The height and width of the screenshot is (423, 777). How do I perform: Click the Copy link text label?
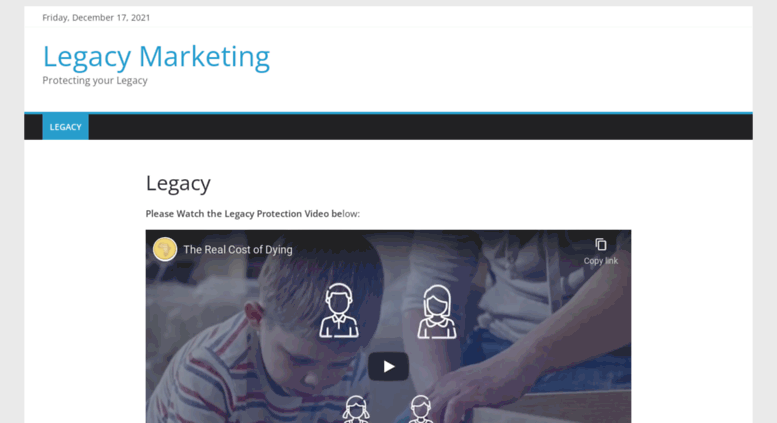point(601,261)
